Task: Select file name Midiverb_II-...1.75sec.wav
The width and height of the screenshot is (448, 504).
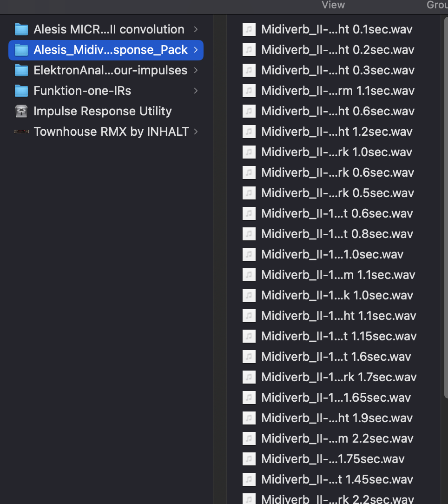Action: point(333,459)
